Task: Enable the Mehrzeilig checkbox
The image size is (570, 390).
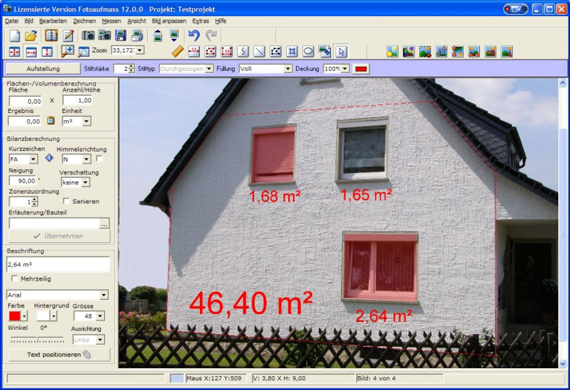Action: (15, 279)
